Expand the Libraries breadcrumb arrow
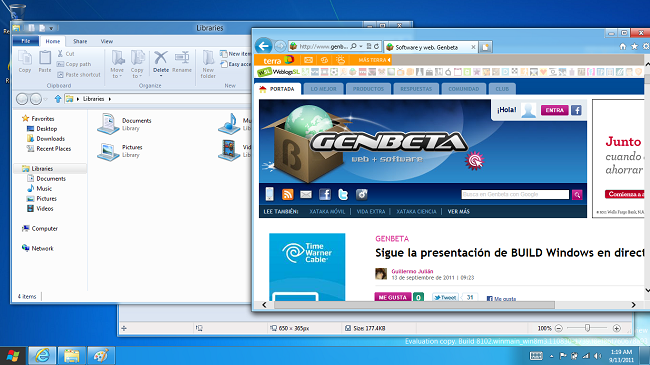 pyautogui.click(x=110, y=99)
